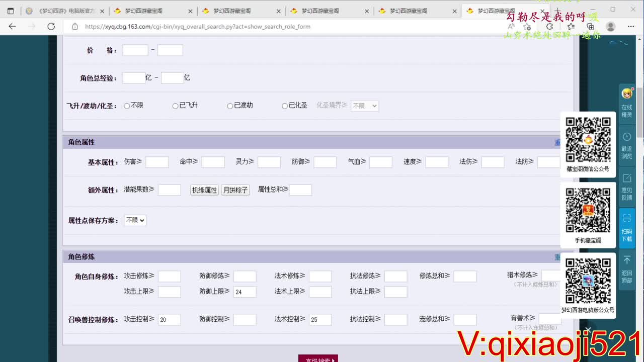This screenshot has width=644, height=362.
Task: Open the 化圣境界 dropdown
Action: pyautogui.click(x=364, y=106)
